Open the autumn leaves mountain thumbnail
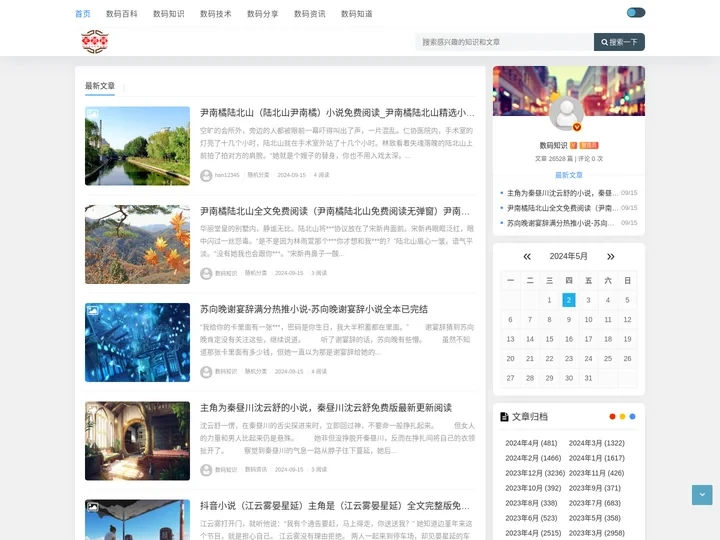This screenshot has width=720, height=540. pos(137,244)
